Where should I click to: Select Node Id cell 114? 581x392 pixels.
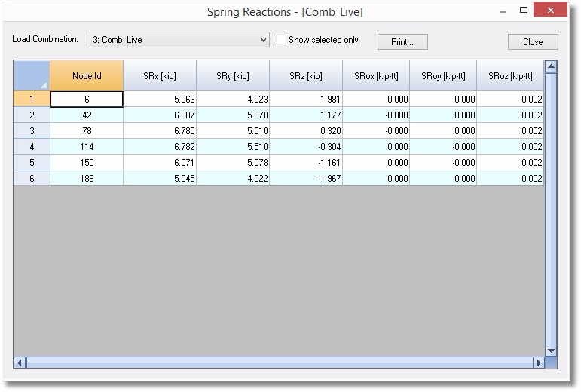(87, 147)
